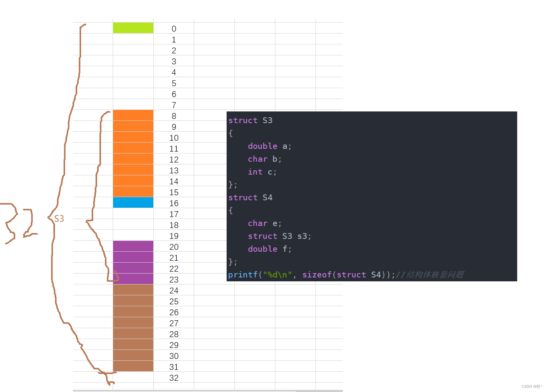Click the 'int c;' code line

(x=262, y=172)
